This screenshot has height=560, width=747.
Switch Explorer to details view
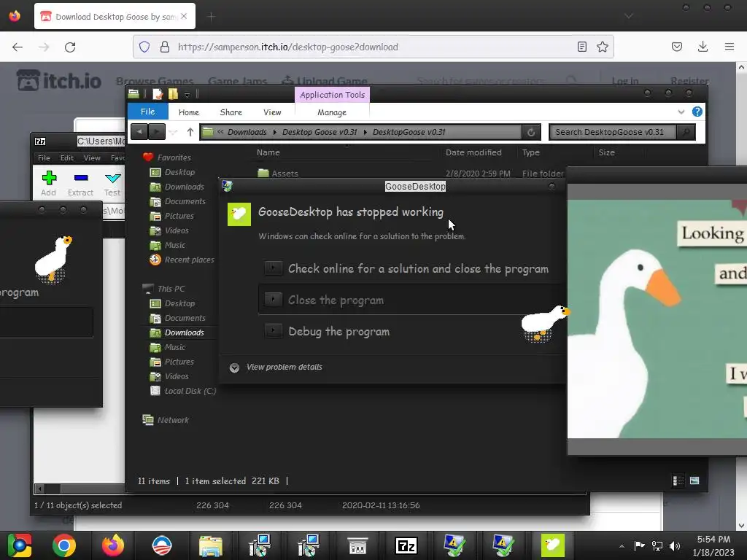678,481
